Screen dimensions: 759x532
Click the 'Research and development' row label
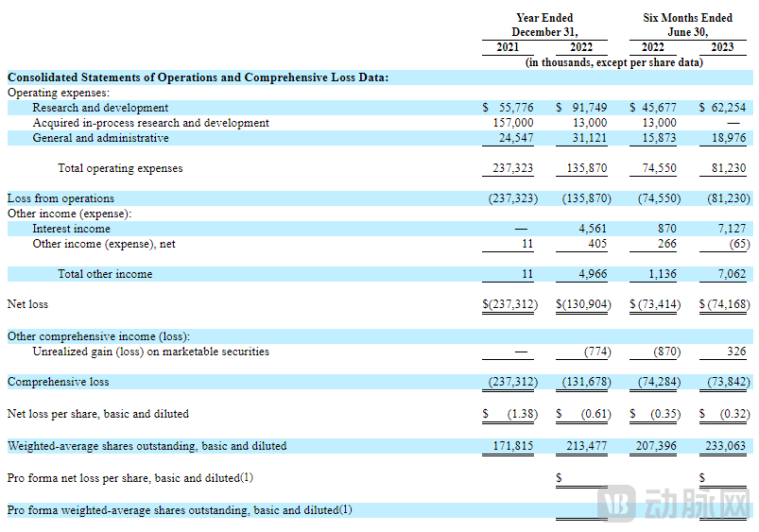[100, 108]
